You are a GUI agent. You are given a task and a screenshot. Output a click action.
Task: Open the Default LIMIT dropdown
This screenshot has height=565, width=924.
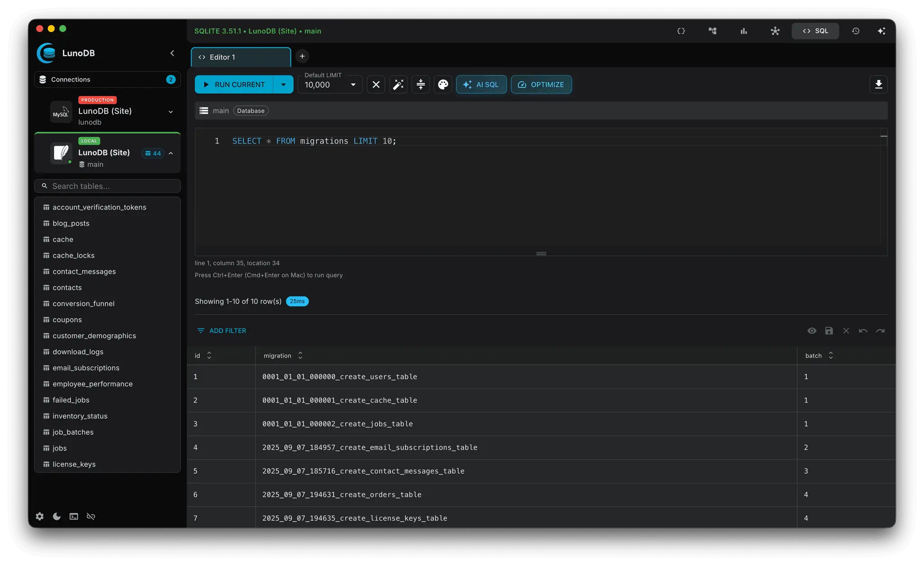(330, 85)
